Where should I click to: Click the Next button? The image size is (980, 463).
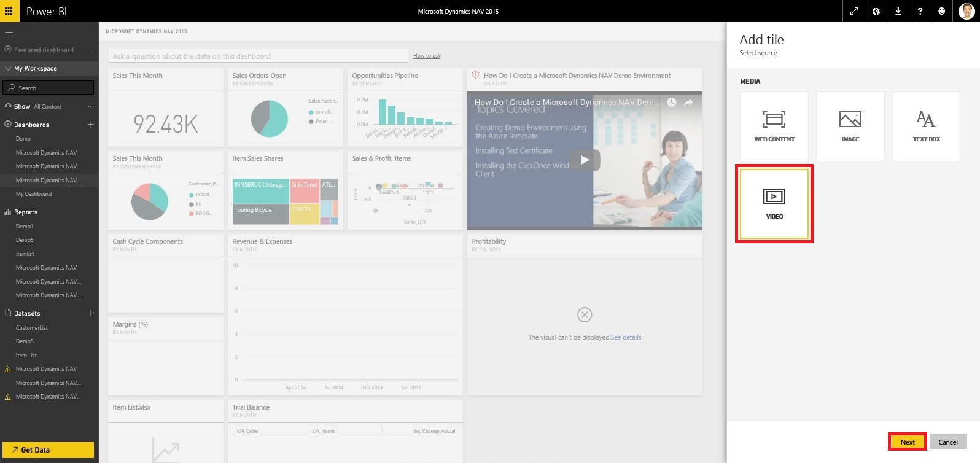tap(907, 442)
